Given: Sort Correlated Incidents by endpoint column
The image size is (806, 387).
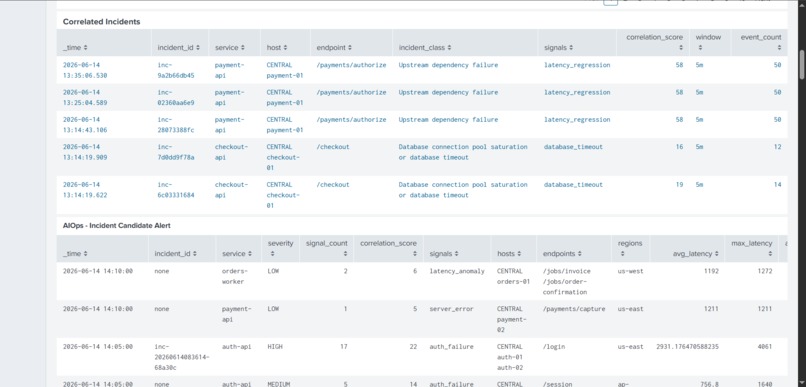Looking at the screenshot, I should click(334, 47).
